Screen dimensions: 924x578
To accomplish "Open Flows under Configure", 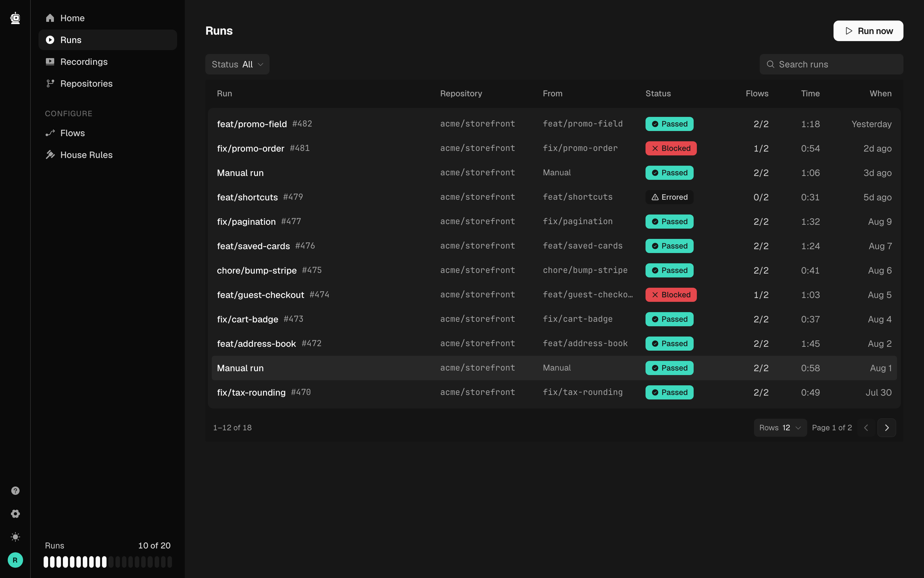I will coord(108,133).
